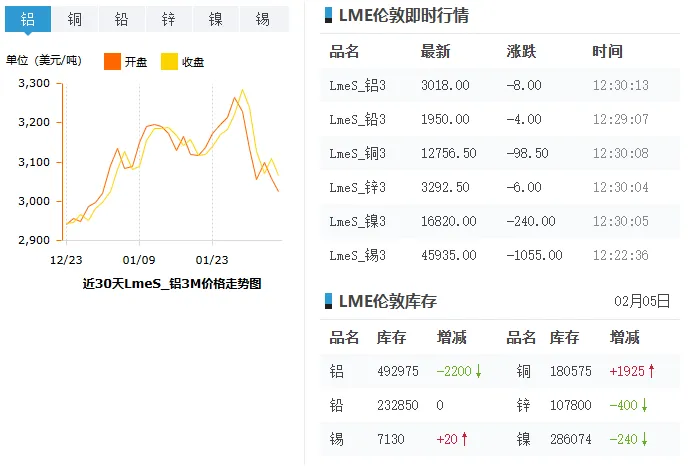Screen dimensions: 691x467
Task: Click the 时间 column header
Action: 607,52
